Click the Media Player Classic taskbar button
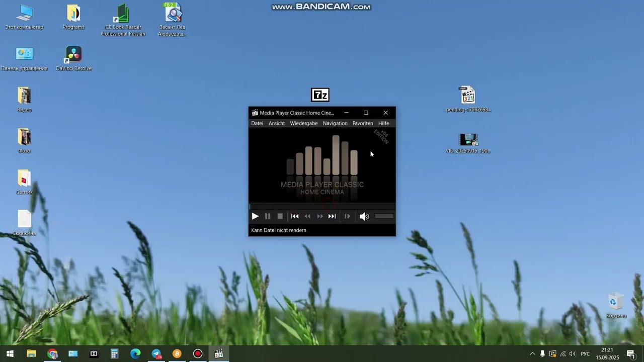Image resolution: width=644 pixels, height=362 pixels. (218, 354)
